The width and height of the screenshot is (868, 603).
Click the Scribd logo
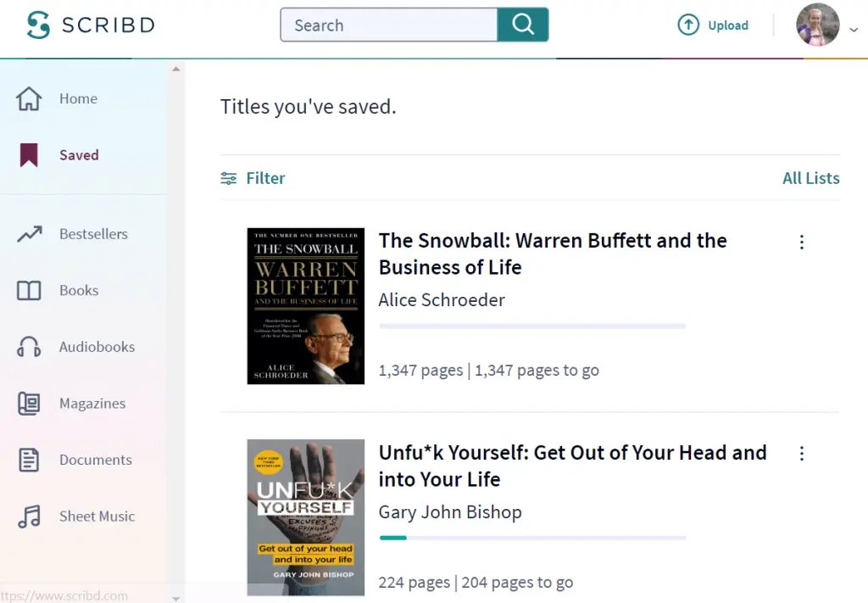coord(91,25)
